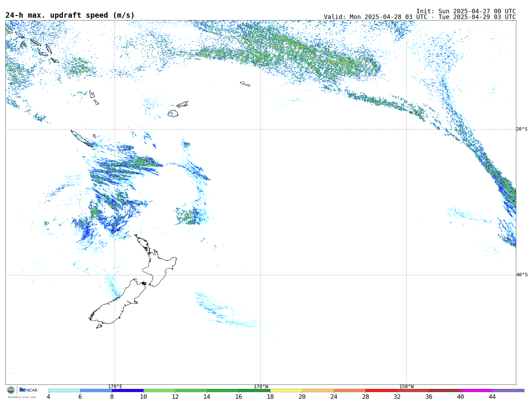Pick the dark blue 8-10 color swatch

[128, 391]
